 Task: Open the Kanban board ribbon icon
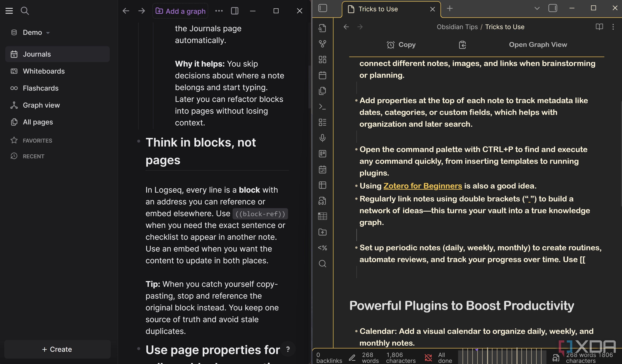tap(322, 154)
